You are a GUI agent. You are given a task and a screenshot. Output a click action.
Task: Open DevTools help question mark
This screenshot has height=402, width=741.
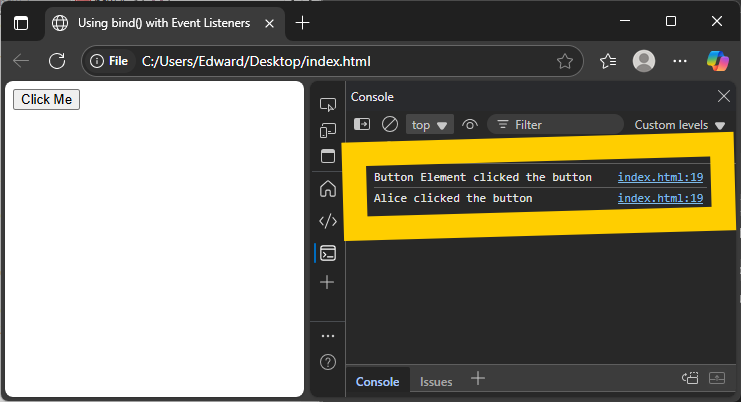coord(328,362)
